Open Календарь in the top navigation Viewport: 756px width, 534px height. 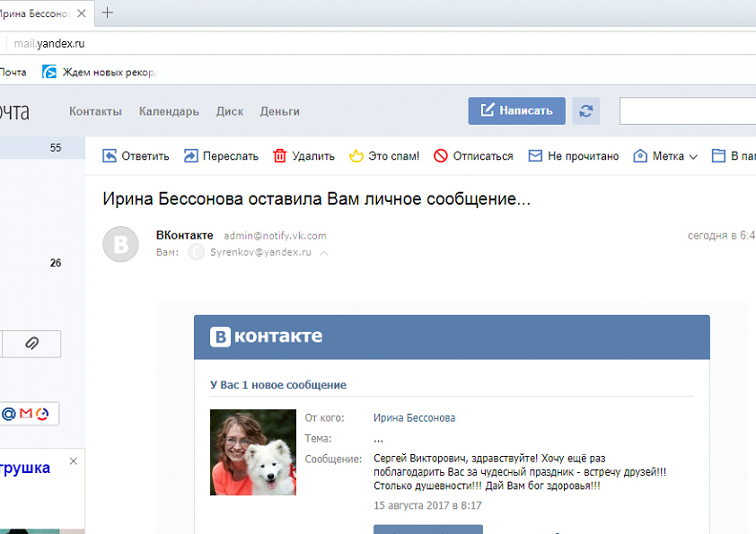169,111
